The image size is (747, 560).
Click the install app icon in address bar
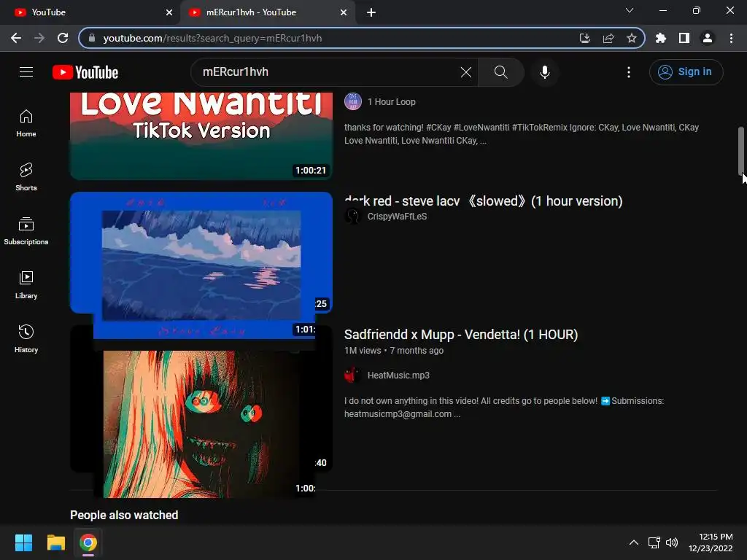(584, 38)
